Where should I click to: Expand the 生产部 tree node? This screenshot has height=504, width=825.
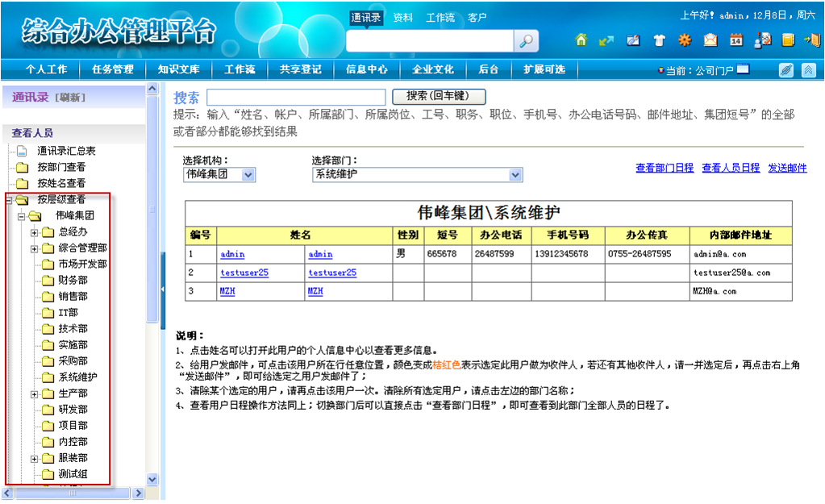coord(34,394)
